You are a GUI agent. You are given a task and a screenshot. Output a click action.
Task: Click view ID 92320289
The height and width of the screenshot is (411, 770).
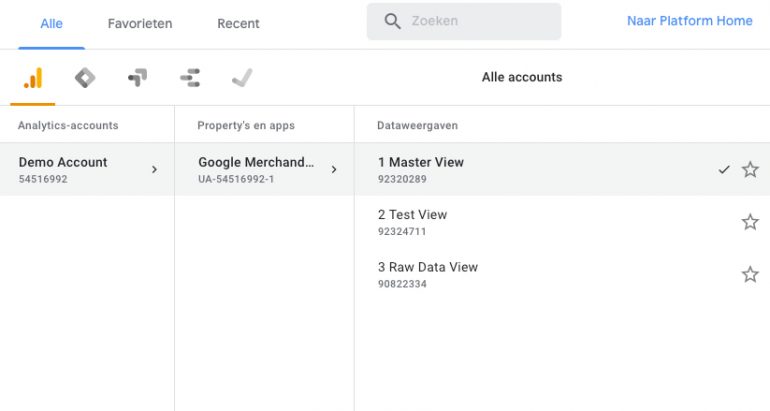pyautogui.click(x=402, y=179)
